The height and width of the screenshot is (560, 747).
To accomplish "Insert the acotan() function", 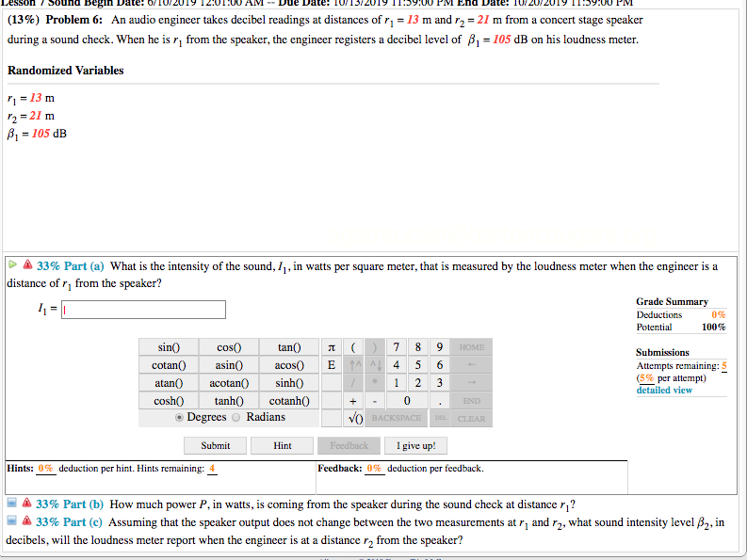I will coord(229,383).
